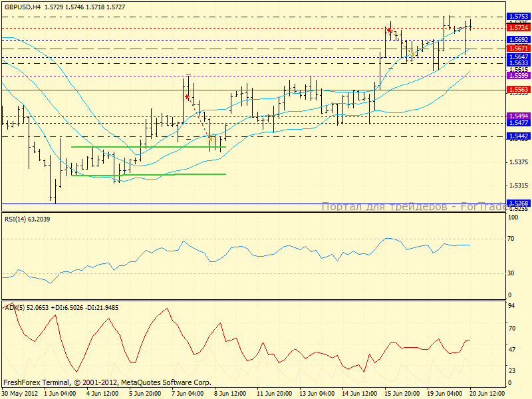Click the red 1.5563 price level tag
The width and height of the screenshot is (532, 399).
click(518, 90)
